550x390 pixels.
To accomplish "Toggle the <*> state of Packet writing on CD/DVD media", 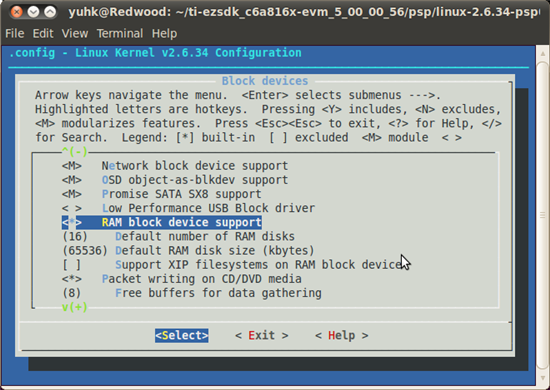I will pos(72,279).
